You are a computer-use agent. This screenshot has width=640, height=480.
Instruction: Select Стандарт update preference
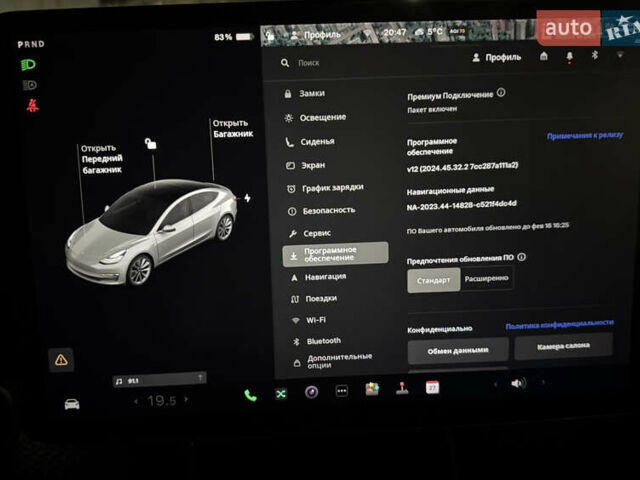click(433, 280)
